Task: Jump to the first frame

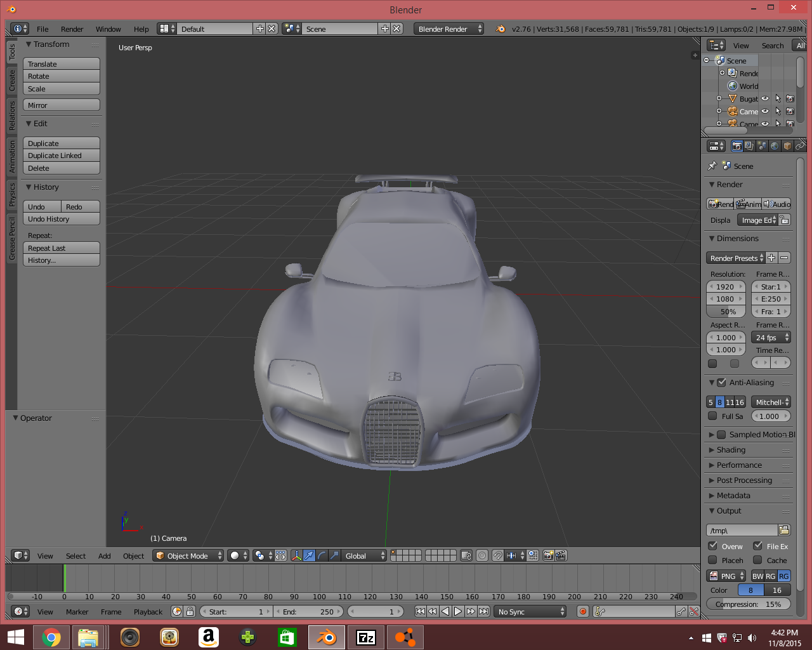Action: pyautogui.click(x=420, y=611)
